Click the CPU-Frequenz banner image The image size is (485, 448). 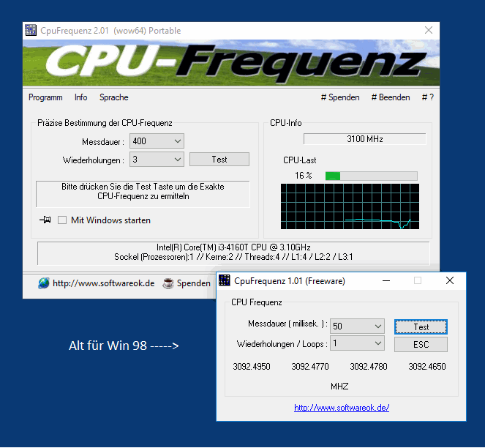click(x=231, y=63)
